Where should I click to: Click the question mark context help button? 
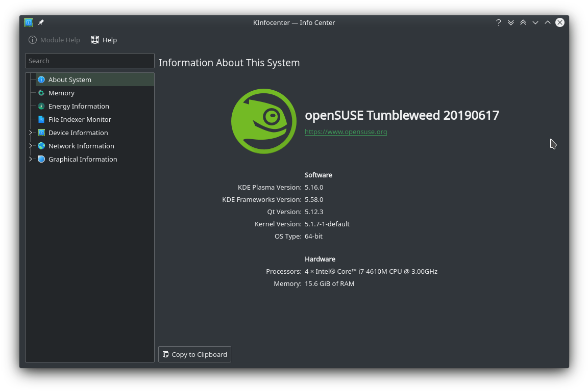499,22
